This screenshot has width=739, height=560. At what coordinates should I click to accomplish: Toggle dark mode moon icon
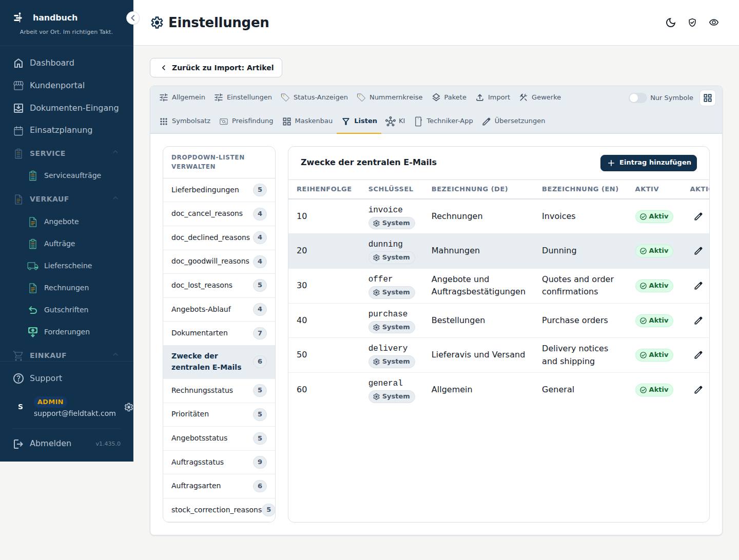click(671, 23)
